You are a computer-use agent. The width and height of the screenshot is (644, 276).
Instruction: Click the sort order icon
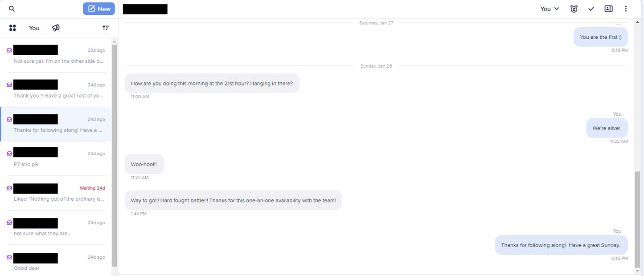click(106, 28)
